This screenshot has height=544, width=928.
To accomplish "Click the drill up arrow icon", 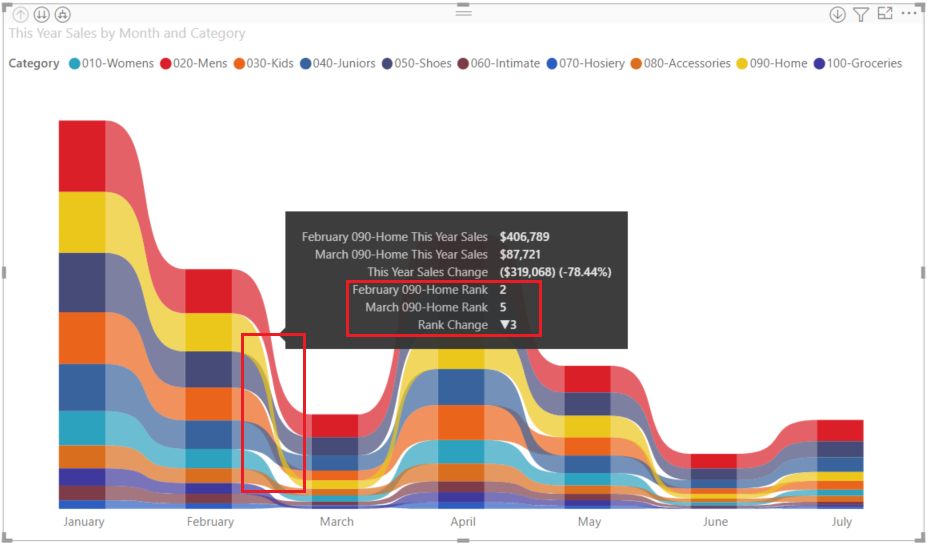I will pyautogui.click(x=21, y=14).
